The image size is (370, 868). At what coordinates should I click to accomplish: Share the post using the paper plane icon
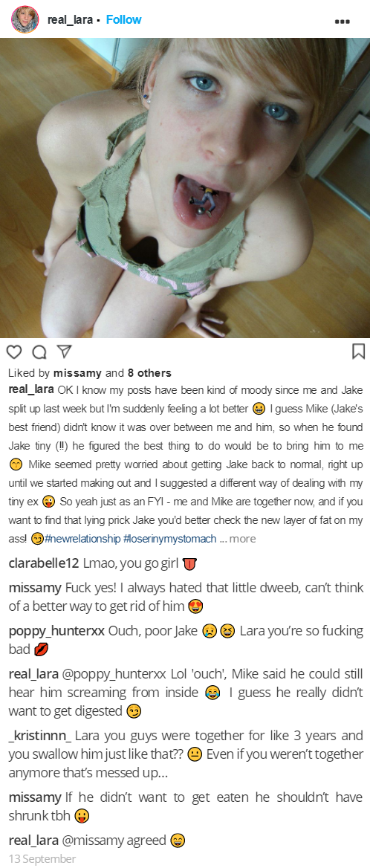[x=65, y=352]
